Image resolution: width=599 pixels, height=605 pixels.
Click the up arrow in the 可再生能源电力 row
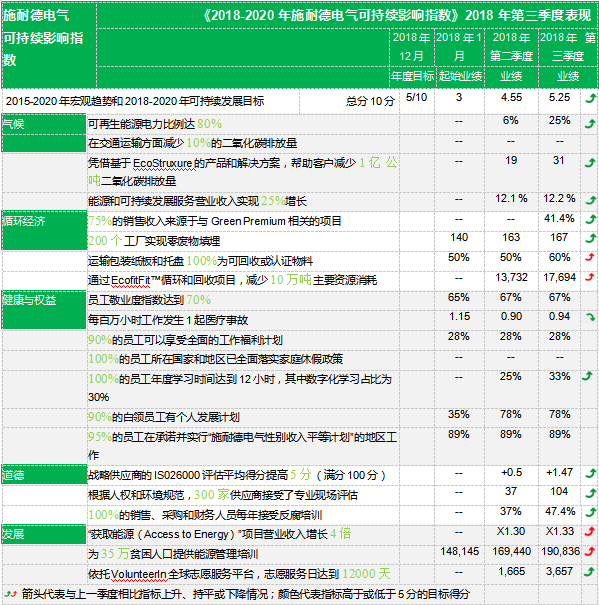pyautogui.click(x=590, y=124)
